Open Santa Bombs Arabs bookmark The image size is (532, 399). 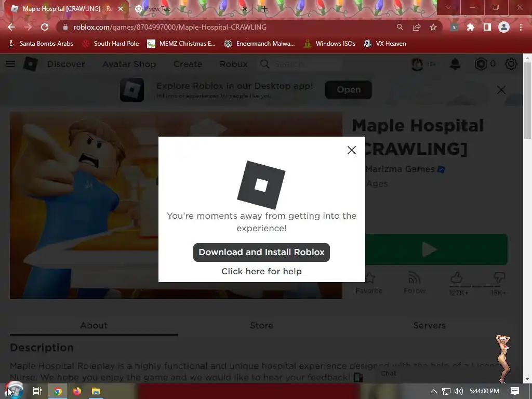(41, 44)
